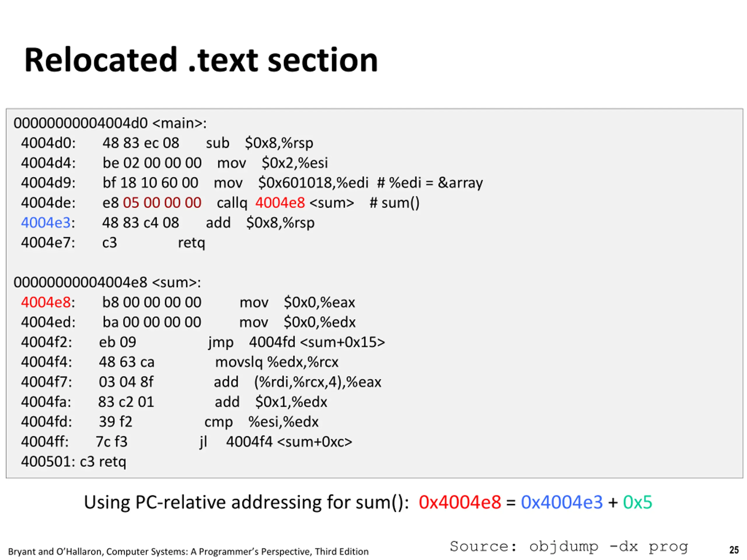Screen dimensions: 747x560
Task: Click the comment "# sum()"
Action: pyautogui.click(x=395, y=203)
